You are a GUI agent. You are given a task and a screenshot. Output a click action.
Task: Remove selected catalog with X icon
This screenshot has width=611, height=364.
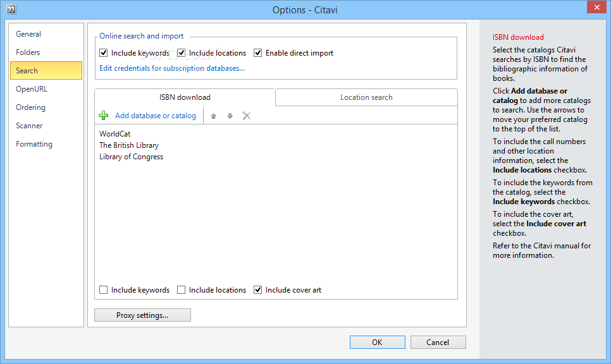pyautogui.click(x=246, y=116)
